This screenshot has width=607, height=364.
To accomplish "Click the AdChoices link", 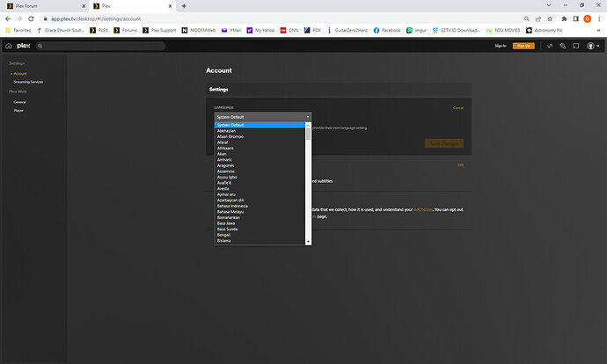I will coord(423,209).
